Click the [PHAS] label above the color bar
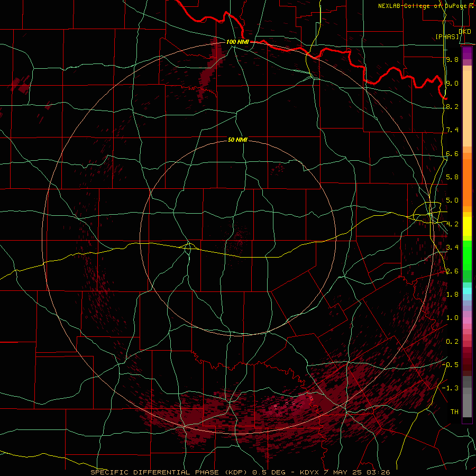 [447, 36]
